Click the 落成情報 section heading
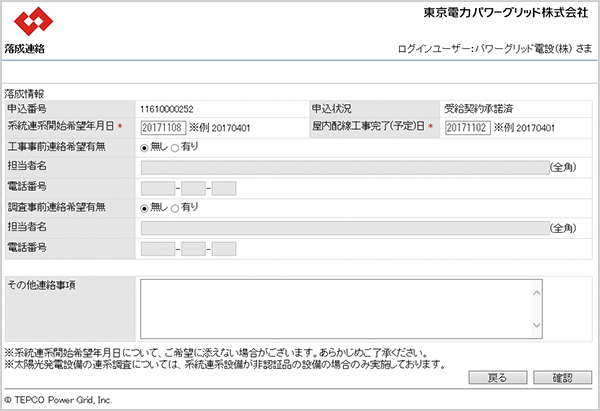The image size is (600, 411). [24, 94]
